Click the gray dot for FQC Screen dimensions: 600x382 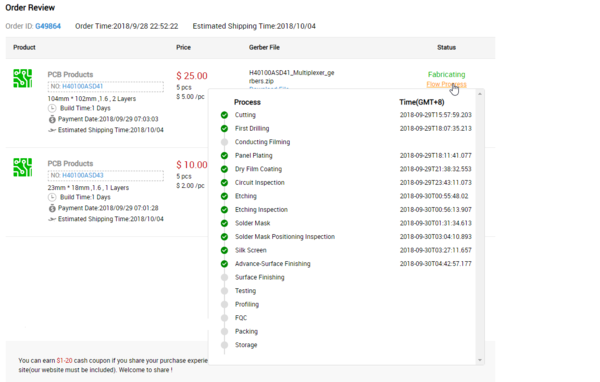pyautogui.click(x=224, y=318)
